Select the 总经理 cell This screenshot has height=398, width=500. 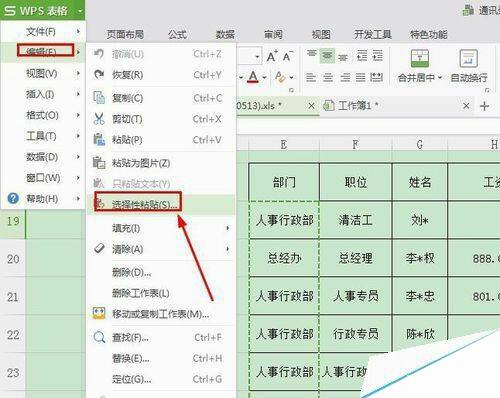pos(356,258)
